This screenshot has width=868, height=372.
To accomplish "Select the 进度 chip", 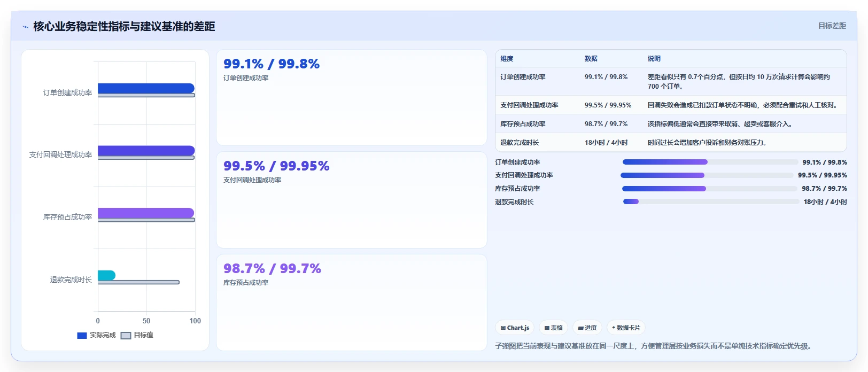I will coord(587,328).
